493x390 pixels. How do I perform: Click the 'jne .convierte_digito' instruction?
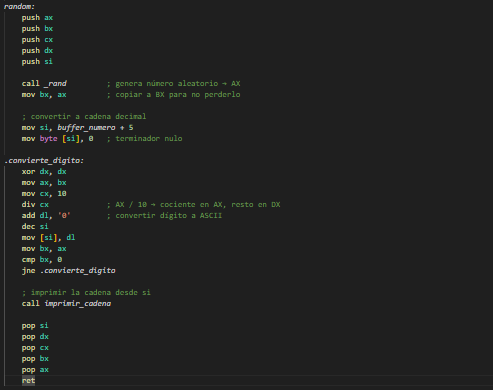pyautogui.click(x=68, y=270)
